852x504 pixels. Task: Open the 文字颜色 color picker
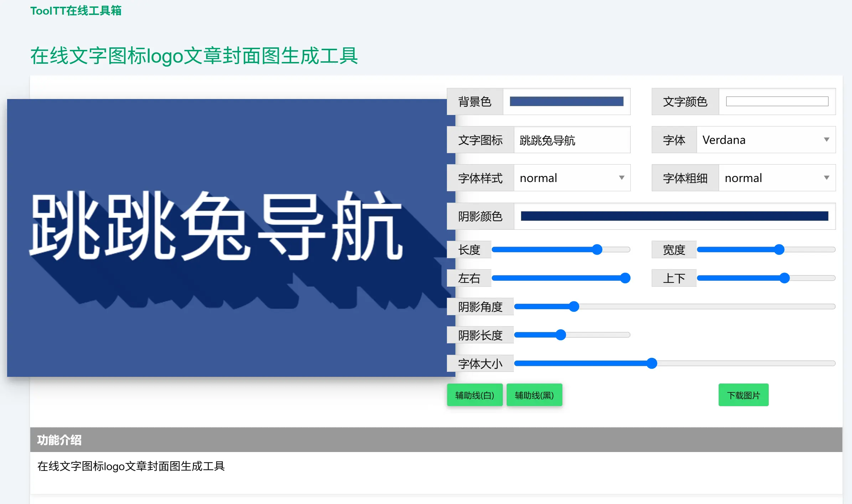[x=777, y=102]
